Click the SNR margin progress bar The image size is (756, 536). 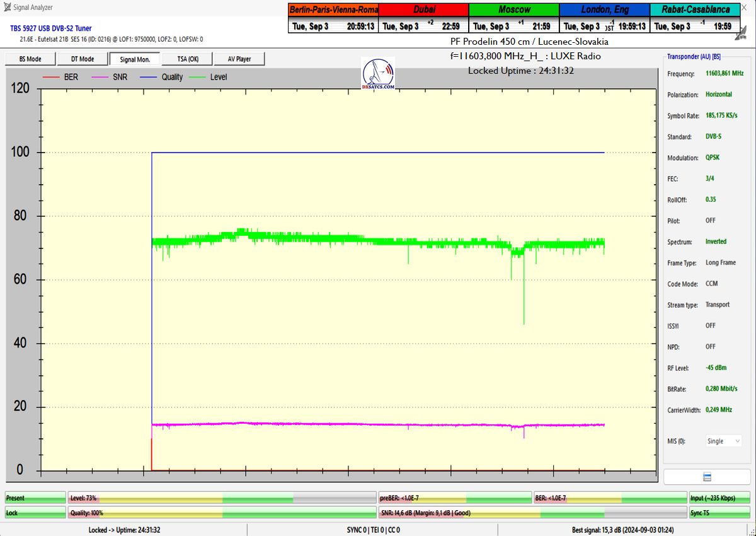(532, 513)
